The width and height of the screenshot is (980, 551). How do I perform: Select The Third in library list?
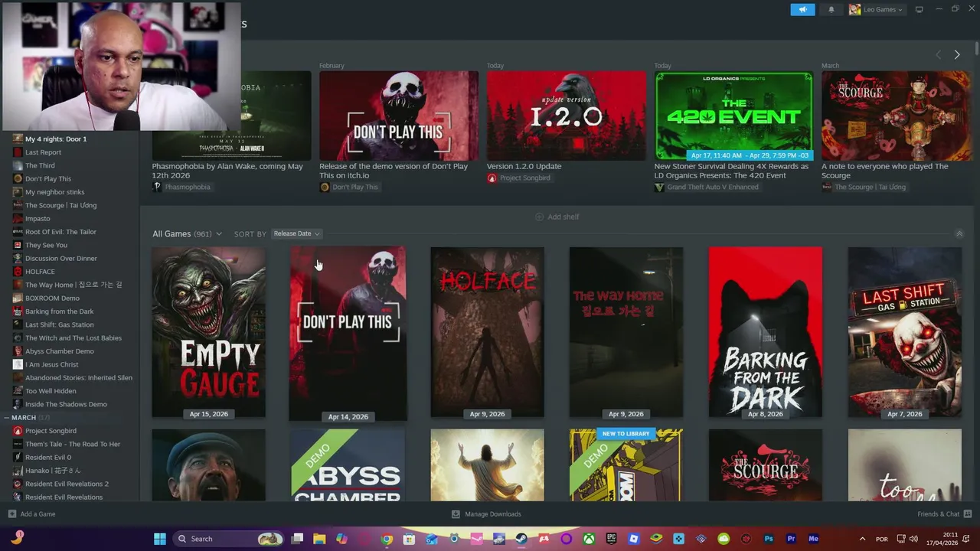69,165
